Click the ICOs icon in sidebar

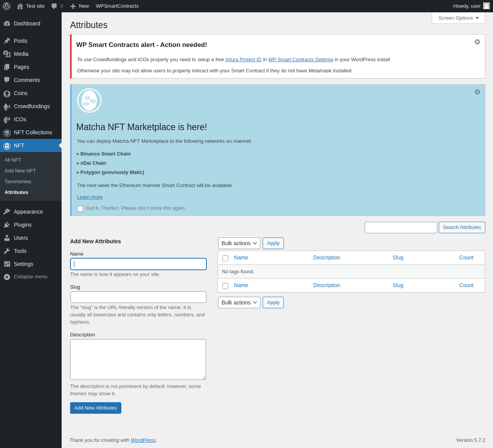point(7,120)
